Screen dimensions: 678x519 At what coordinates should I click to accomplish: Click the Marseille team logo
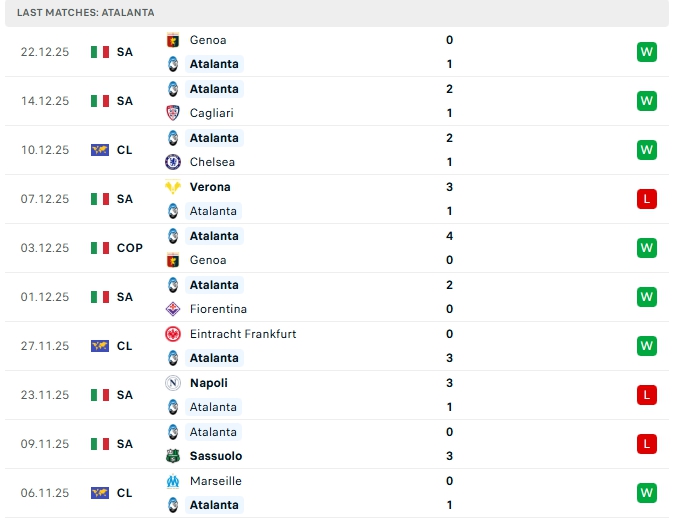[x=172, y=481]
